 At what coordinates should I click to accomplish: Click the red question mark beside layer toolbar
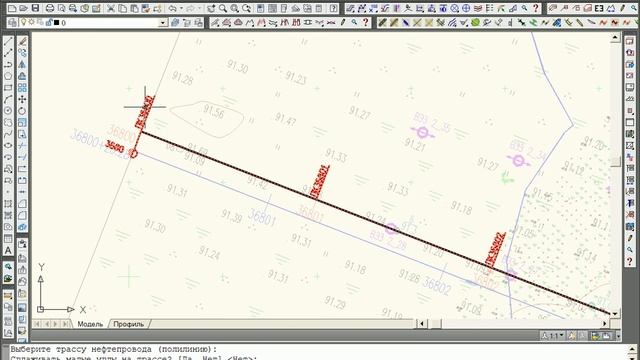pyautogui.click(x=366, y=22)
